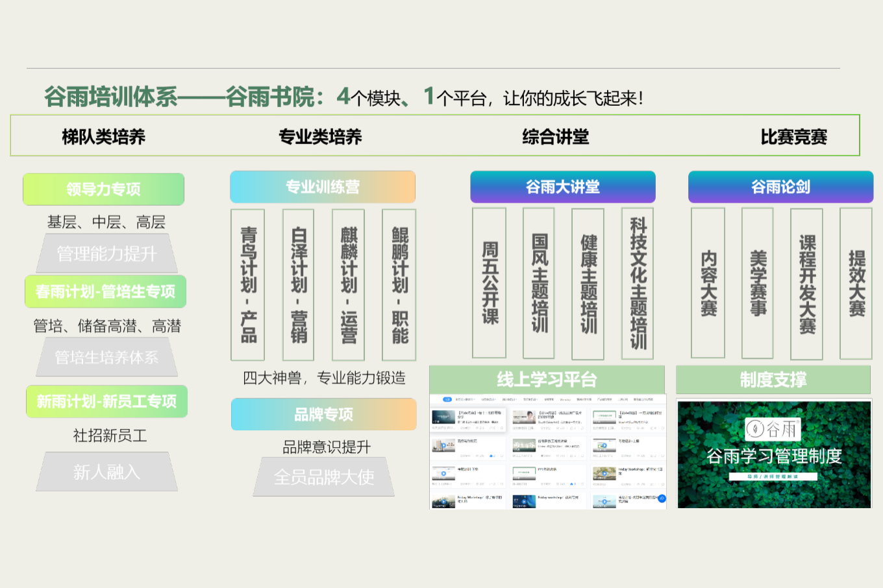Open the 专业训练营 gradient button

pyautogui.click(x=322, y=187)
